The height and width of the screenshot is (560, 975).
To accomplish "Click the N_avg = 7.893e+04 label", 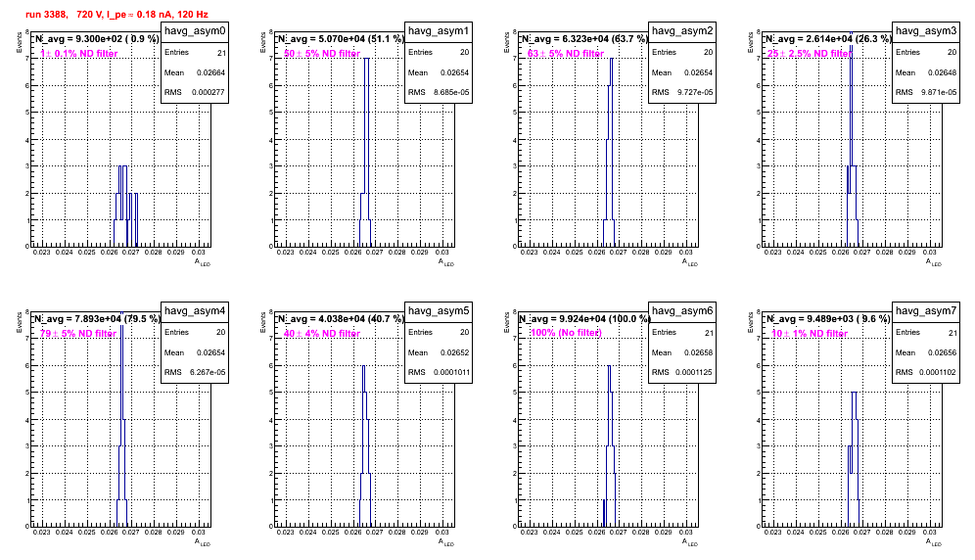I will [x=96, y=318].
